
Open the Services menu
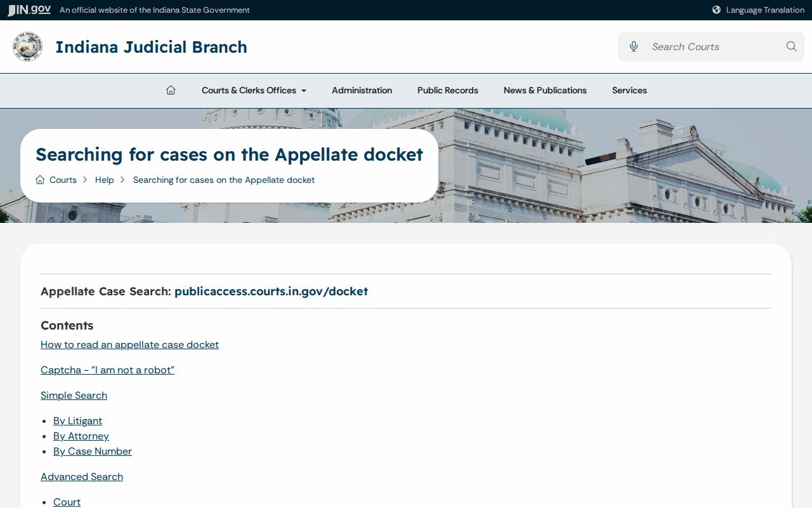point(629,90)
